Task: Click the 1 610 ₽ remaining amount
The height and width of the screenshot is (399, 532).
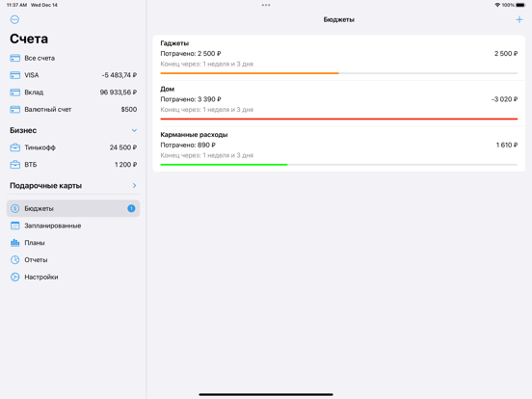Action: (x=507, y=146)
